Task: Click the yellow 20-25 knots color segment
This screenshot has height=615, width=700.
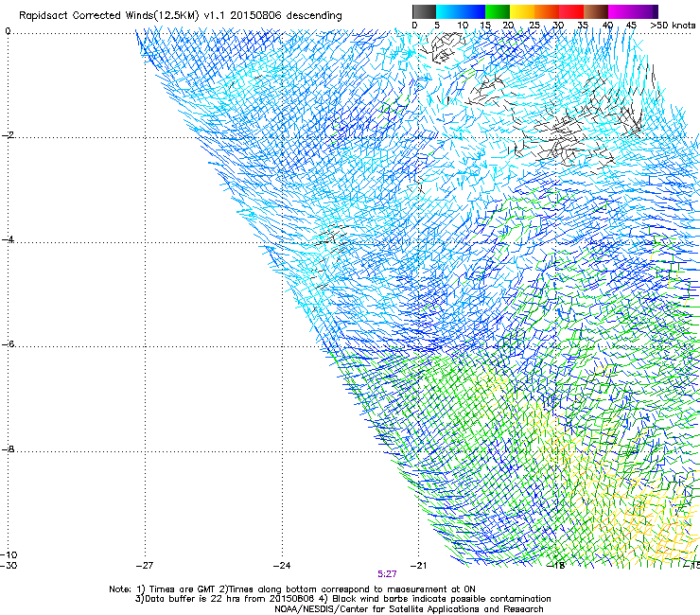Action: 522,11
